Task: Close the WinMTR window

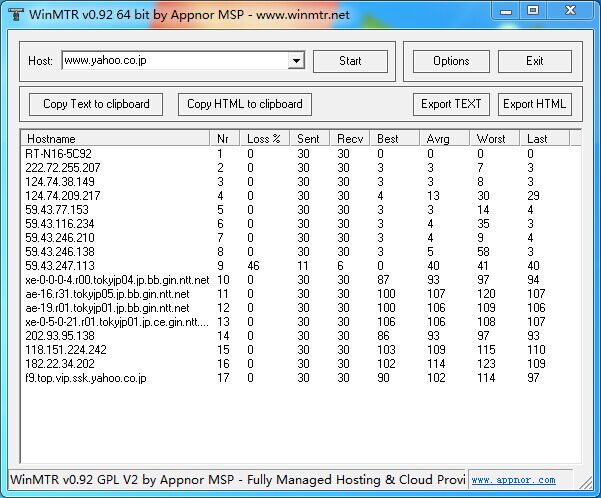Action: 570,11
